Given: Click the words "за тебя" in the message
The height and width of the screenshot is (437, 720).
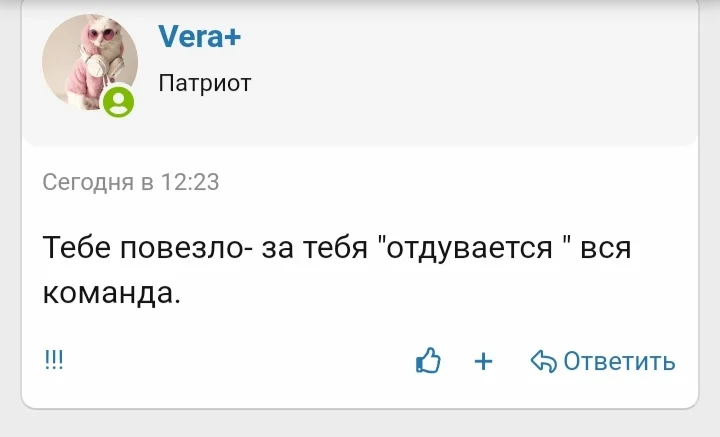Looking at the screenshot, I should click(x=308, y=249).
